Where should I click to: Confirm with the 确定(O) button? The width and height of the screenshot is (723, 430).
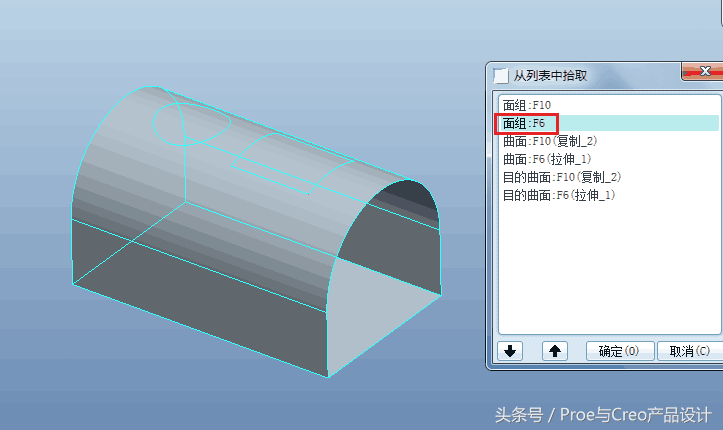coord(620,351)
